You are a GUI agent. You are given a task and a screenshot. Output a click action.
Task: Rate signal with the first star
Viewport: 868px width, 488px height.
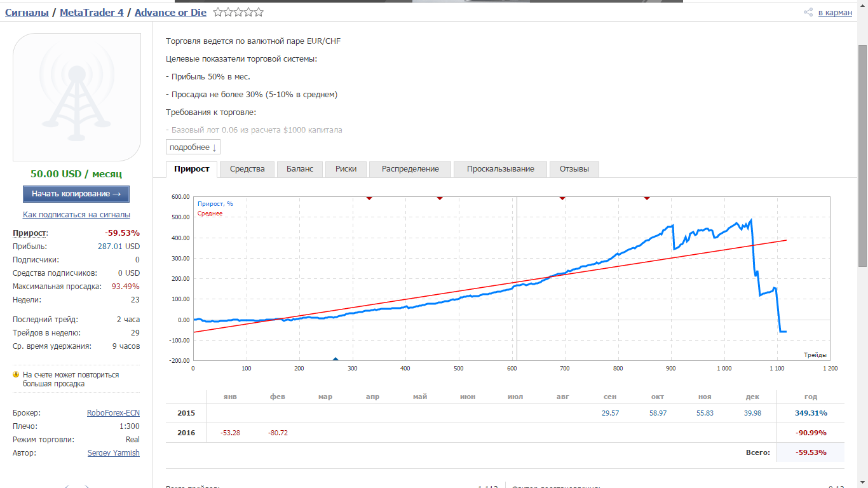pos(218,12)
